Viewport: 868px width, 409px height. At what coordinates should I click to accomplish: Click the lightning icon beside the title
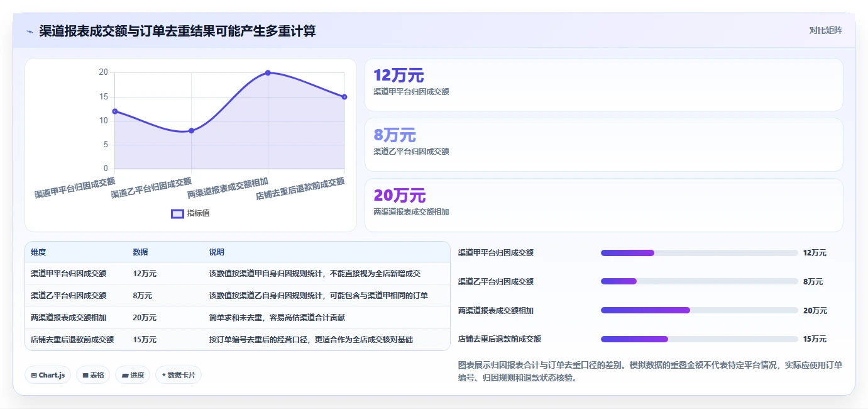pyautogui.click(x=30, y=31)
